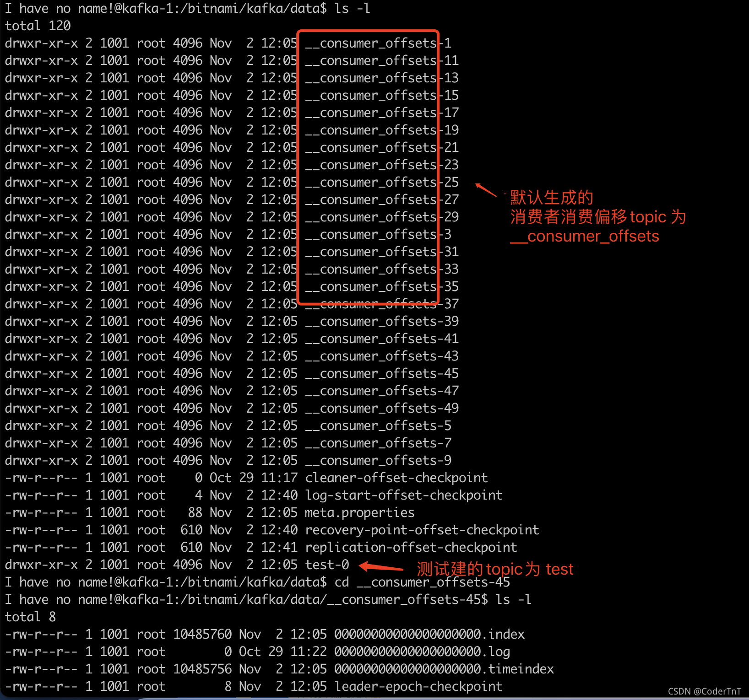The height and width of the screenshot is (700, 749).
Task: Click the 00000000000000000000.timeindex file name
Action: 444,669
